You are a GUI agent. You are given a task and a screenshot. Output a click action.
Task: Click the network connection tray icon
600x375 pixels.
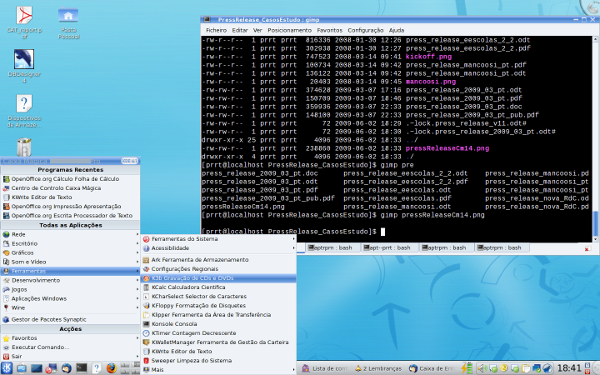pyautogui.click(x=536, y=369)
